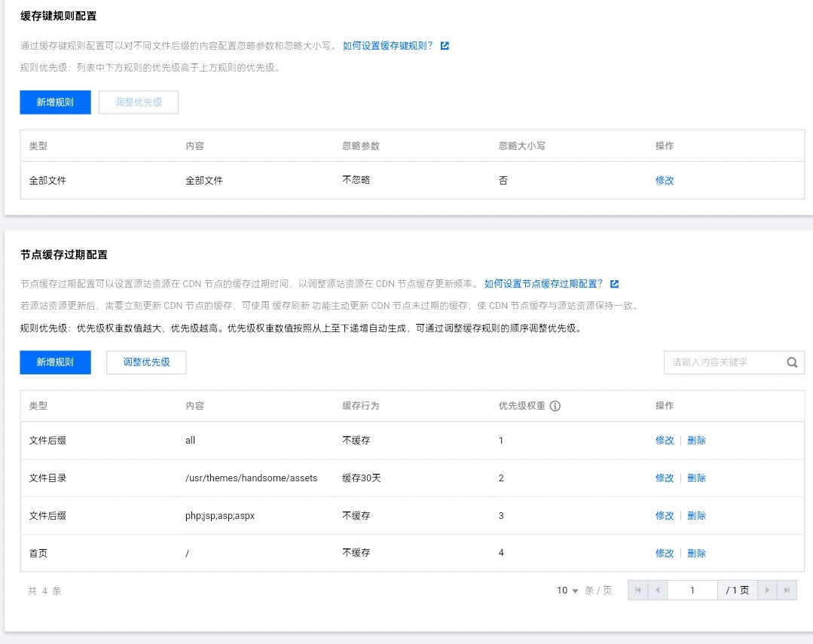This screenshot has height=644, width=813.
Task: Click 修改 for the 首页 rule
Action: pos(665,554)
